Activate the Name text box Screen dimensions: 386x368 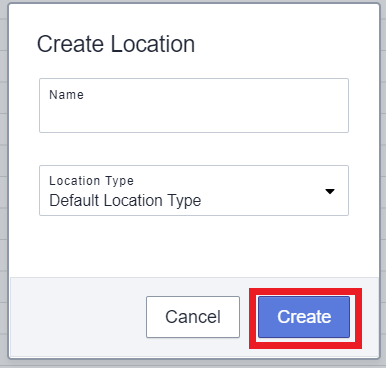pyautogui.click(x=194, y=105)
